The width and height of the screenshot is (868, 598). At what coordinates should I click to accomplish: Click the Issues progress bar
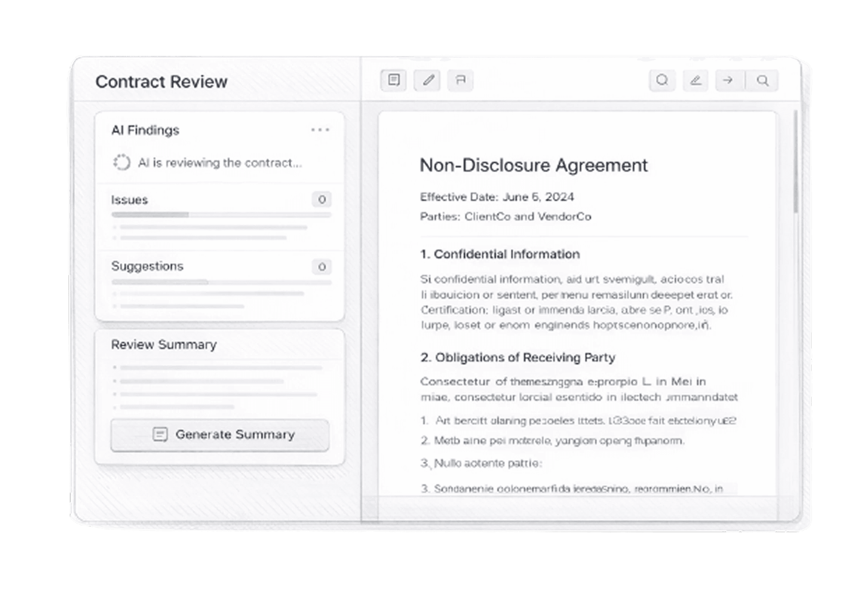221,215
